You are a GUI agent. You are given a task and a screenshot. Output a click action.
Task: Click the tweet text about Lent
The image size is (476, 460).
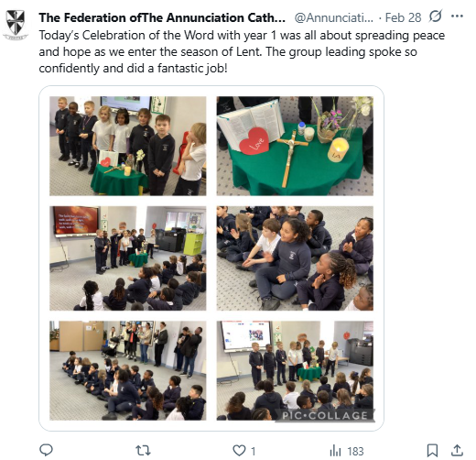pyautogui.click(x=242, y=52)
